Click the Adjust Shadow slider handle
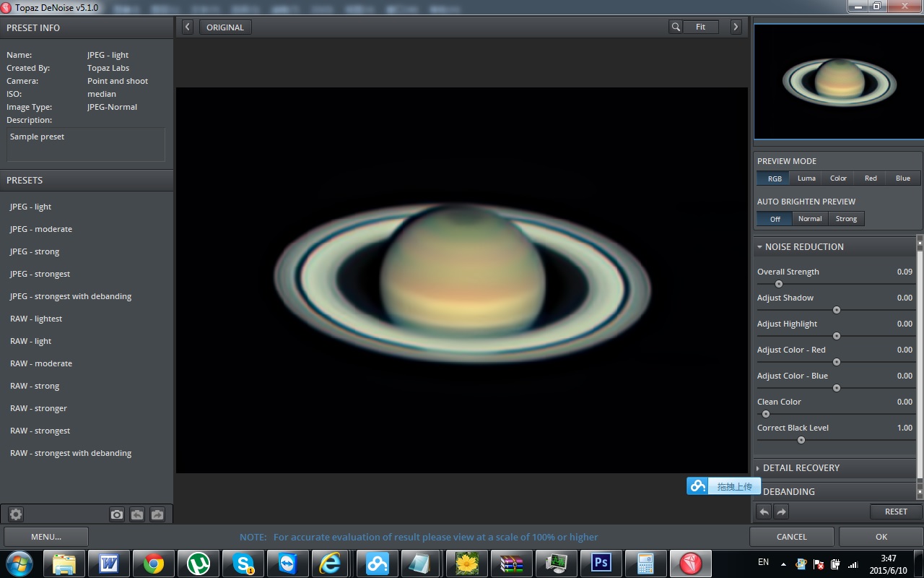924x578 pixels. pos(837,310)
